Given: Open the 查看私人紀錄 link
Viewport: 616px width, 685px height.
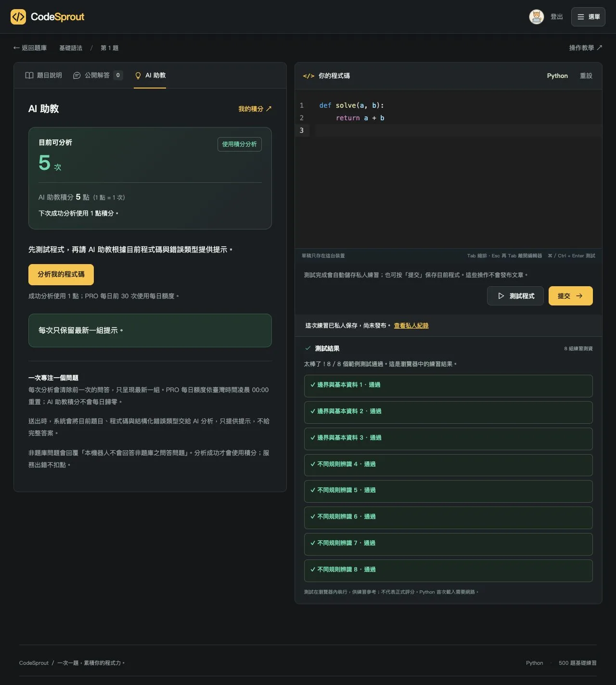Looking at the screenshot, I should (x=411, y=326).
